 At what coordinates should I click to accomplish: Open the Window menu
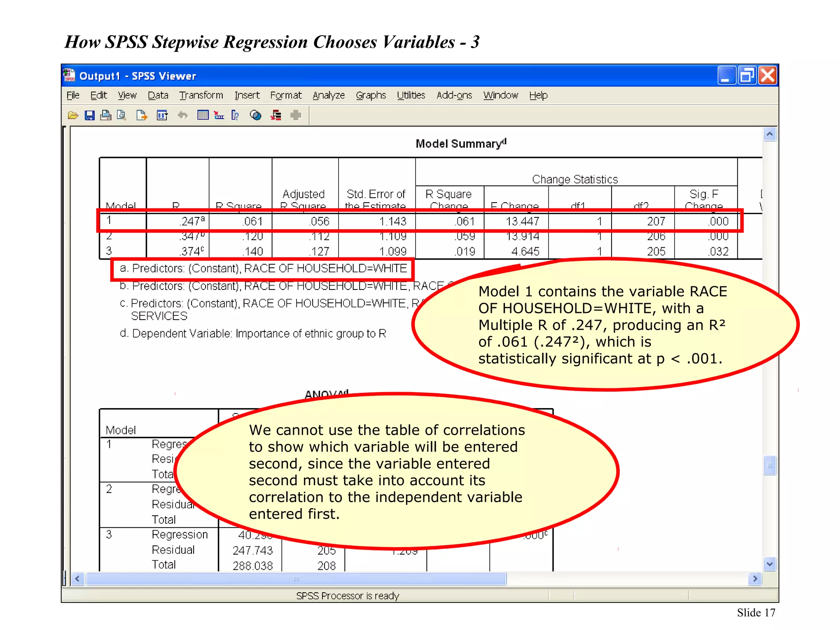coord(500,96)
